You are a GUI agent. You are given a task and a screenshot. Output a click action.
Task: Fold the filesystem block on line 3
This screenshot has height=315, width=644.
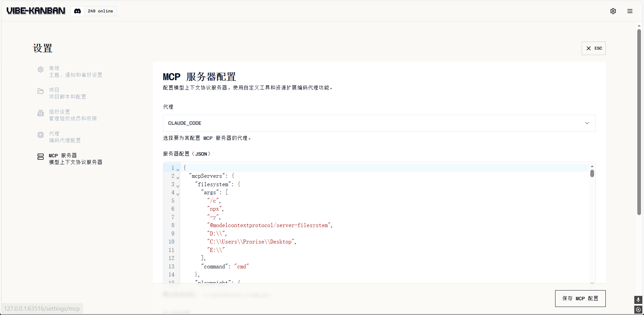point(178,186)
